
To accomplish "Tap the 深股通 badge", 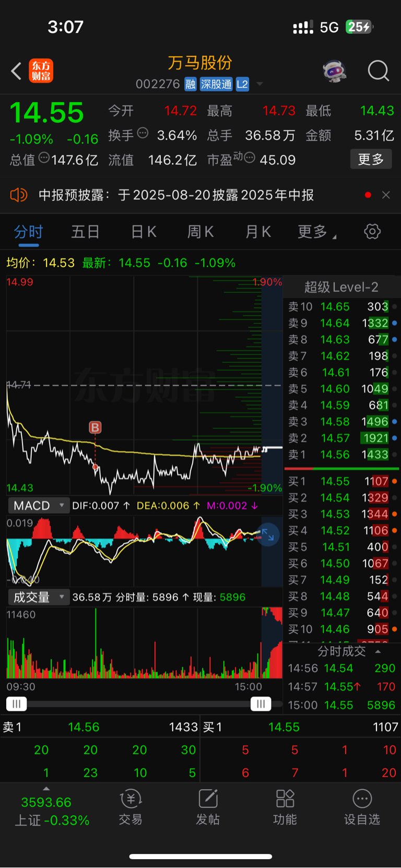I will tap(216, 84).
